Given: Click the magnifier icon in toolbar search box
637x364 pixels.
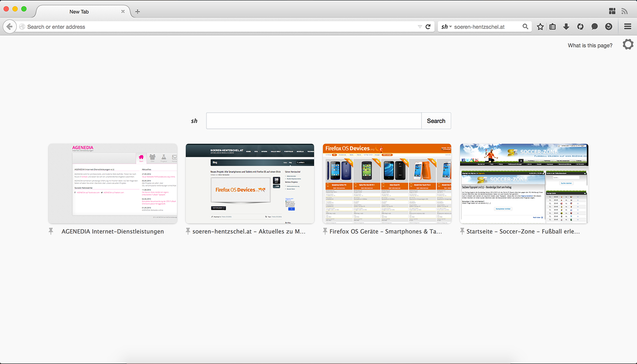Looking at the screenshot, I should coord(525,27).
